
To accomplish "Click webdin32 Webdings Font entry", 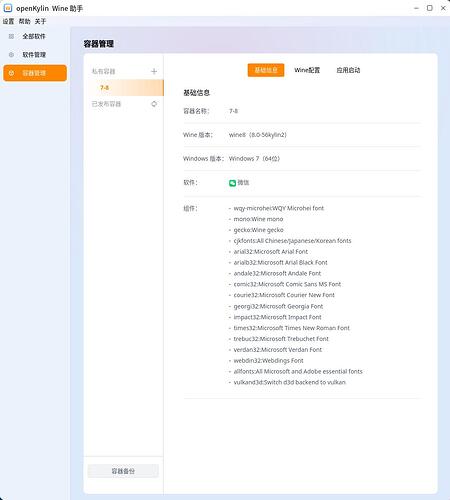I will pyautogui.click(x=268, y=361).
